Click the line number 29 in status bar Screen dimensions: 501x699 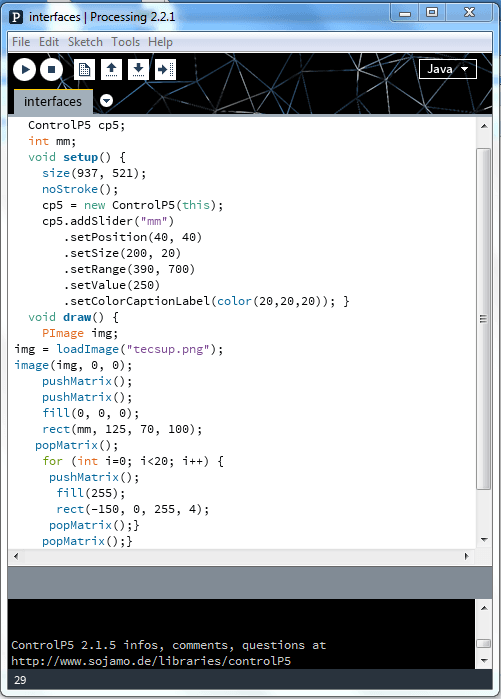[x=20, y=680]
